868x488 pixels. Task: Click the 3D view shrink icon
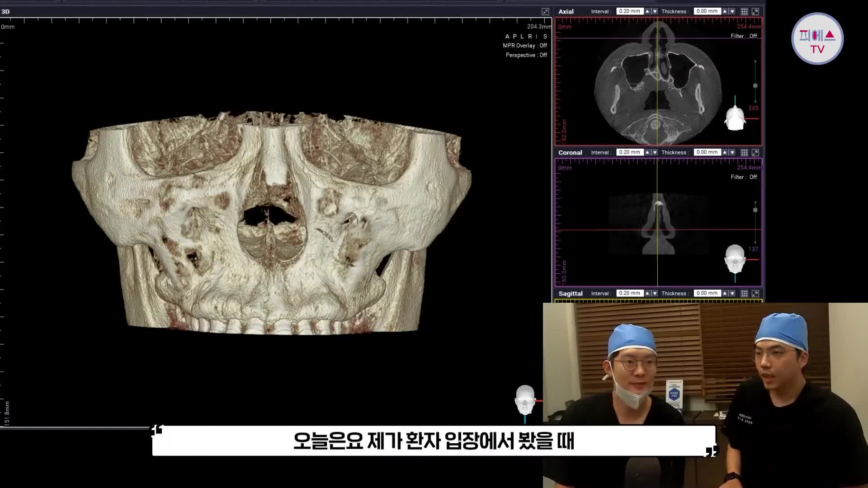(x=545, y=12)
